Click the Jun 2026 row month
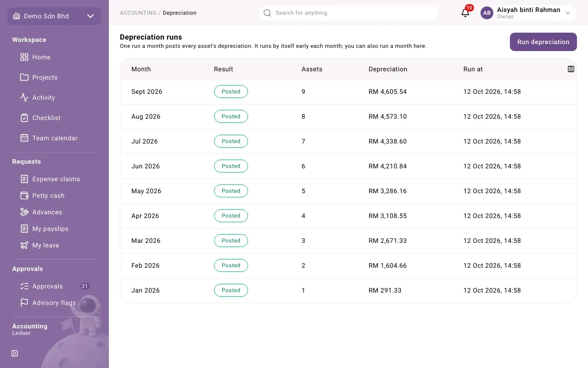This screenshot has width=588, height=368. click(x=146, y=166)
